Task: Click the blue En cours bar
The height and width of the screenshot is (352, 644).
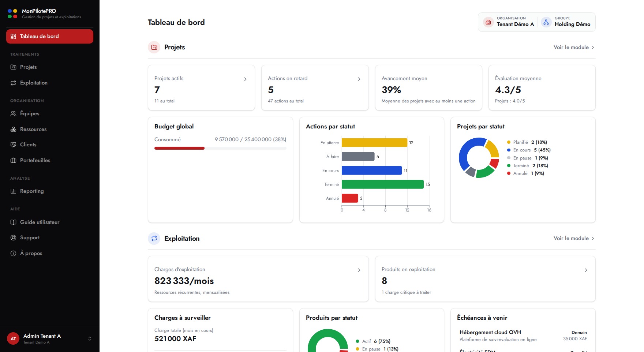Action: [372, 171]
